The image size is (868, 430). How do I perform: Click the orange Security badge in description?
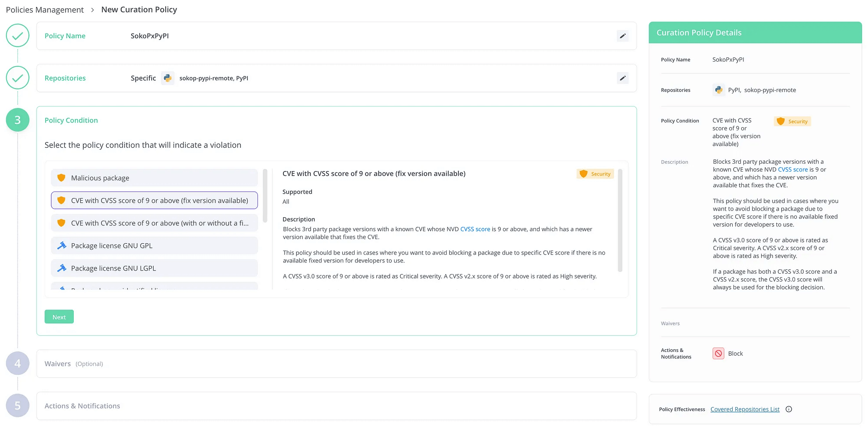coord(595,174)
